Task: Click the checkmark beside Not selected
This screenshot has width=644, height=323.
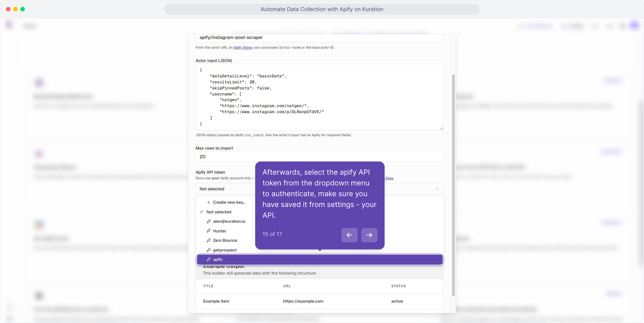Action: click(x=202, y=212)
